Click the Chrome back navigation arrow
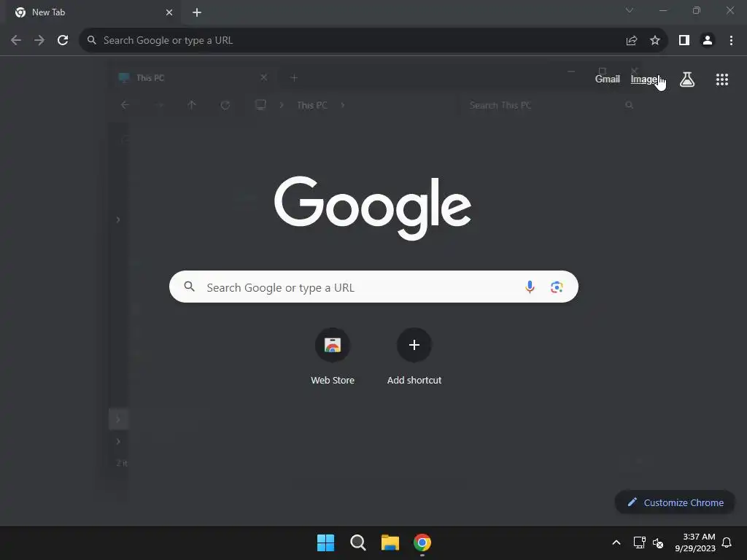 [x=16, y=41]
